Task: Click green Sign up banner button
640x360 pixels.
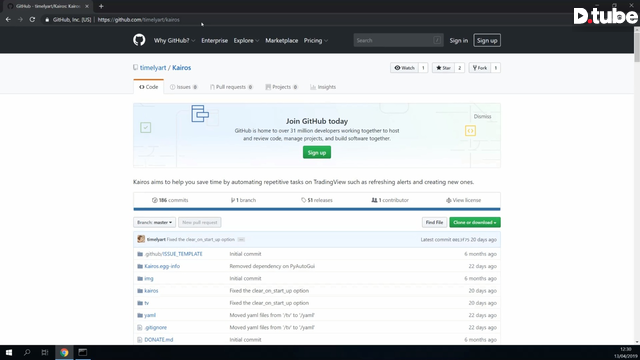Action: pos(317,153)
